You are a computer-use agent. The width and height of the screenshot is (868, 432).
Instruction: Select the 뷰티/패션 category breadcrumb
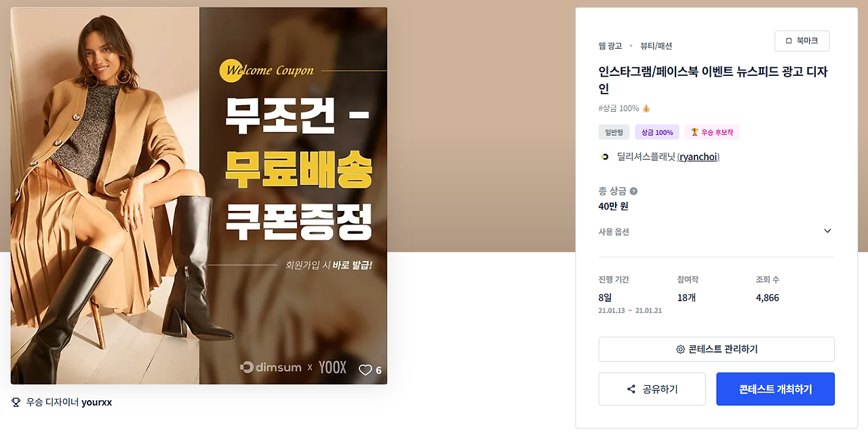point(656,46)
